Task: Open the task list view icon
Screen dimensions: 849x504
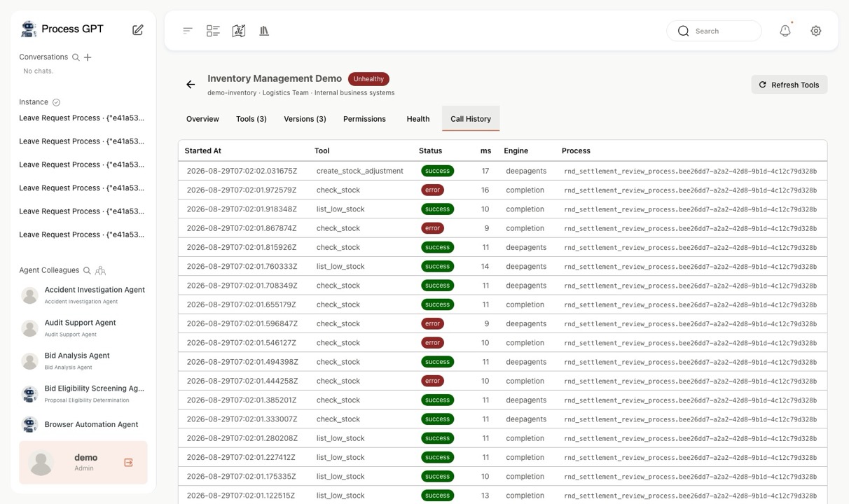Action: pyautogui.click(x=213, y=31)
